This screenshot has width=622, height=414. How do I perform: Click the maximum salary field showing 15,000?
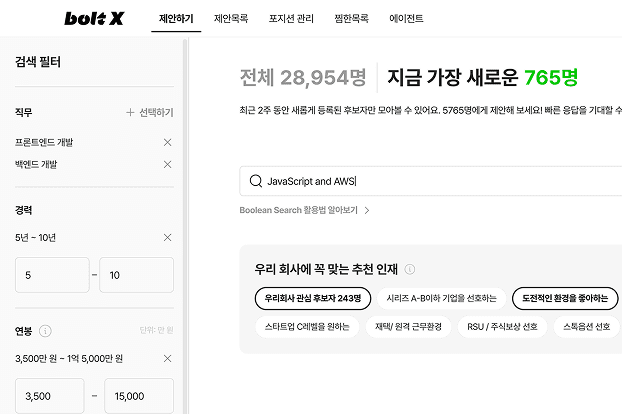(x=139, y=396)
